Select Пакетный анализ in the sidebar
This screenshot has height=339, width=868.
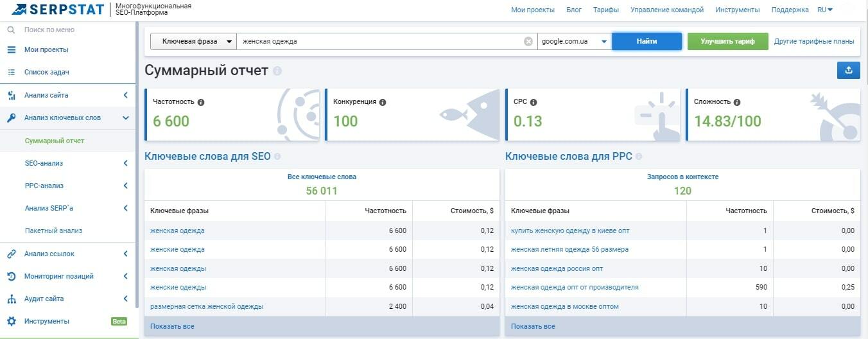53,230
